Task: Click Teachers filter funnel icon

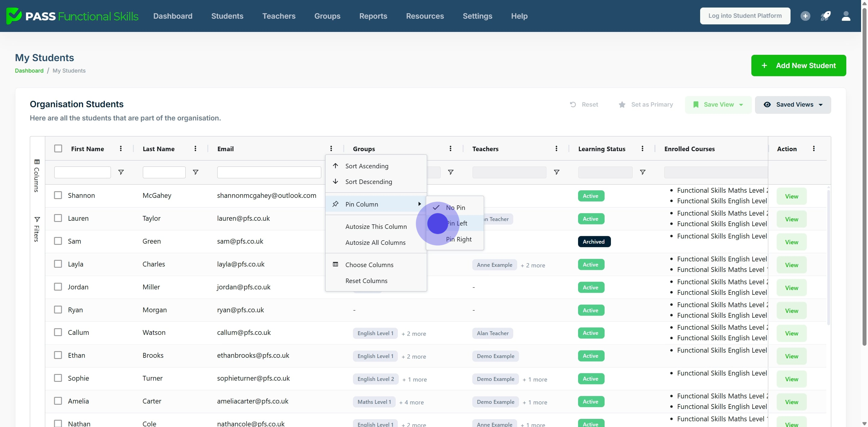Action: coord(557,172)
